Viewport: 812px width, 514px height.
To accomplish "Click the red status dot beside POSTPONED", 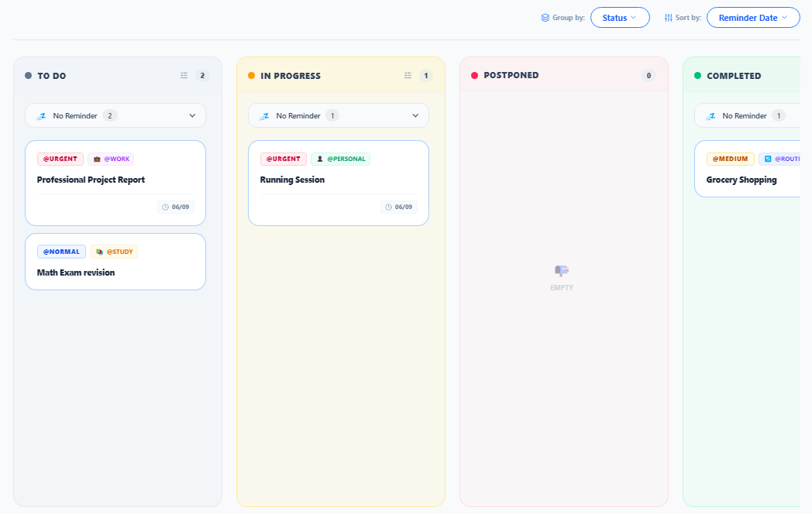I will tap(474, 76).
